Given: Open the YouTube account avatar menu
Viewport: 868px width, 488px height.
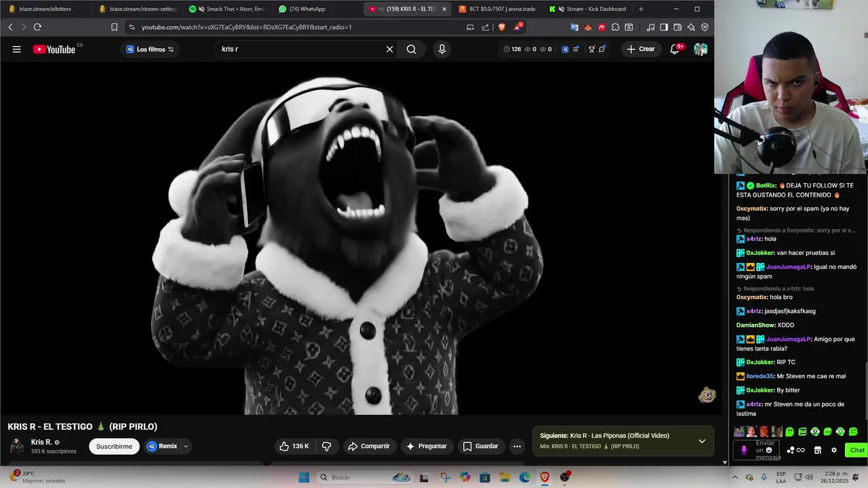Looking at the screenshot, I should [701, 49].
